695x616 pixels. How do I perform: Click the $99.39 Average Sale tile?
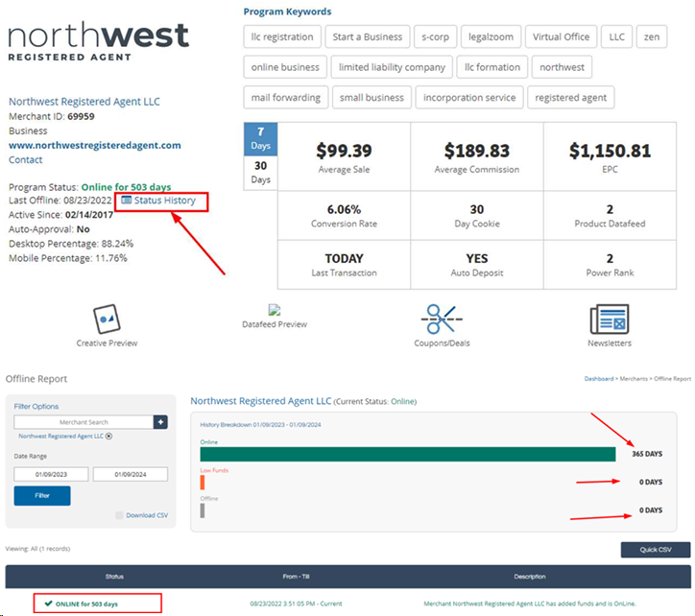[344, 157]
